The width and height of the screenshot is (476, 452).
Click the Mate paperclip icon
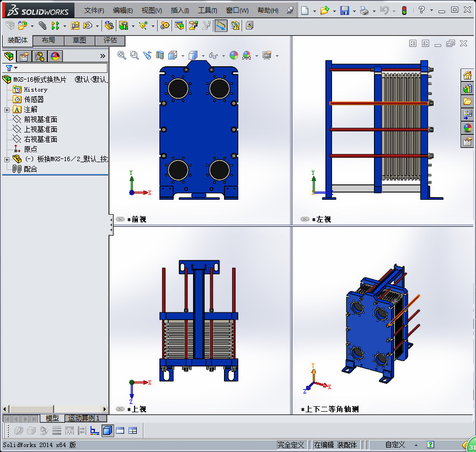[42, 25]
